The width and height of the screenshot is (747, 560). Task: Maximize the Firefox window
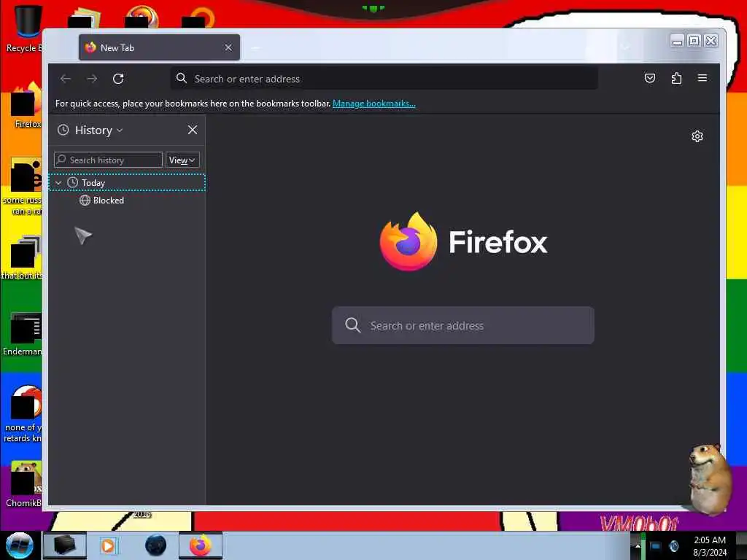click(694, 41)
